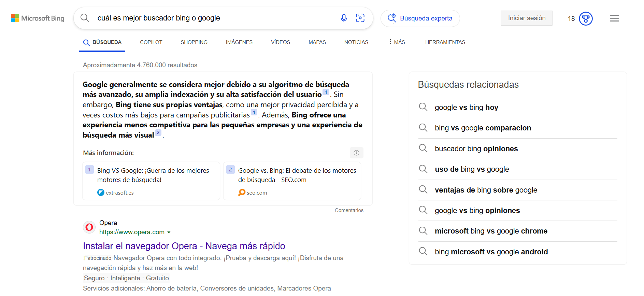Click number badge 1 on extrasoft source card
644x296 pixels.
(89, 170)
